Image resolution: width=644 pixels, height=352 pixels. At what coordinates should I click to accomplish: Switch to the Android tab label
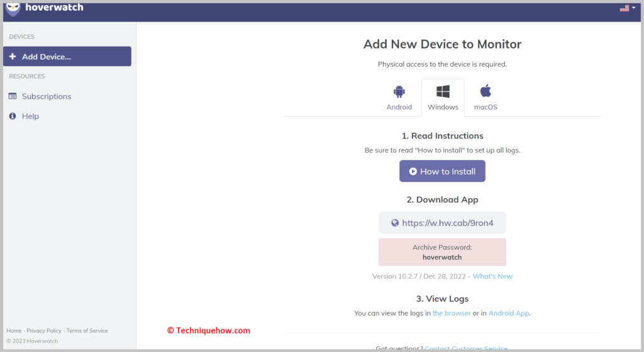[x=399, y=107]
